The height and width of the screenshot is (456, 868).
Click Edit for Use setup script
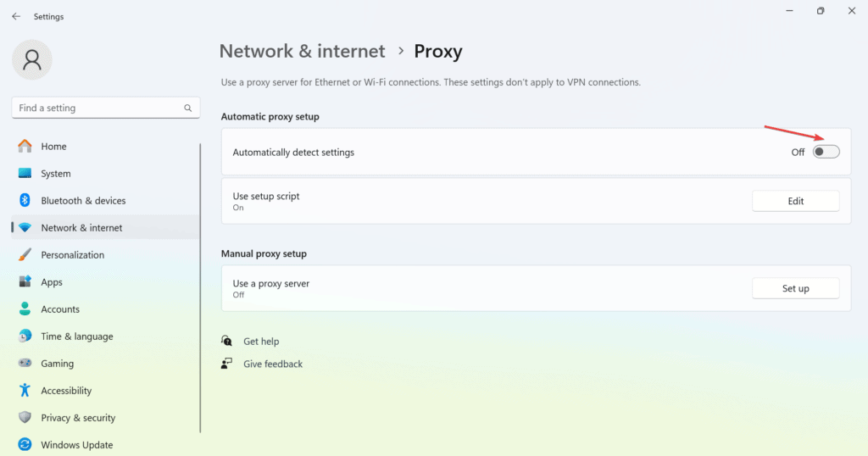tap(795, 201)
